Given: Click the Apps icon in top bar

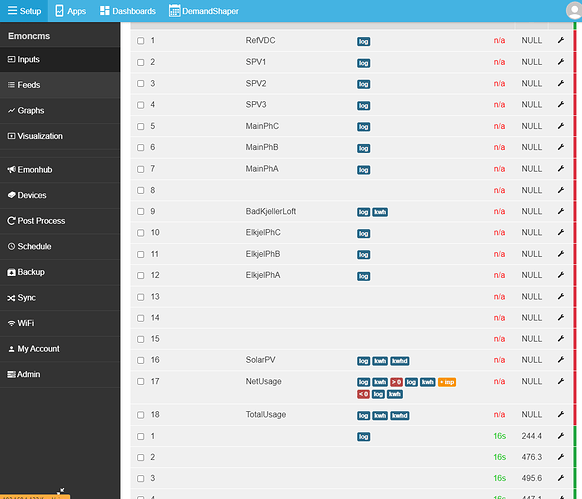Looking at the screenshot, I should [x=59, y=11].
